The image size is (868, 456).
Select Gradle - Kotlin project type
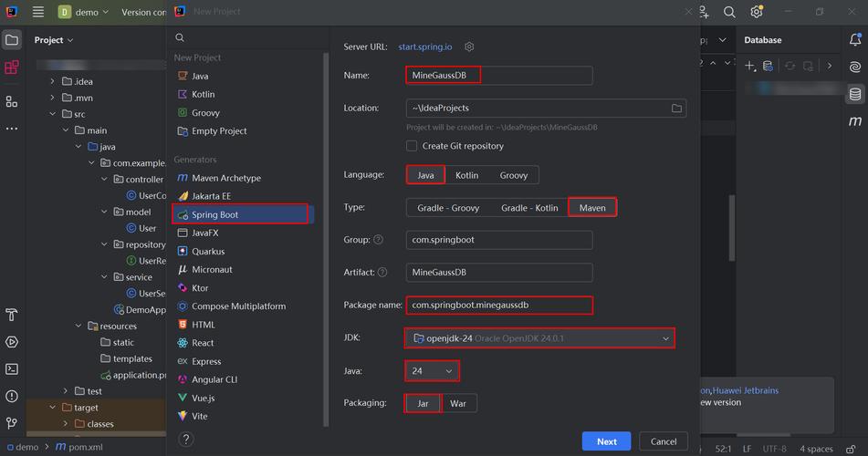[x=529, y=208]
